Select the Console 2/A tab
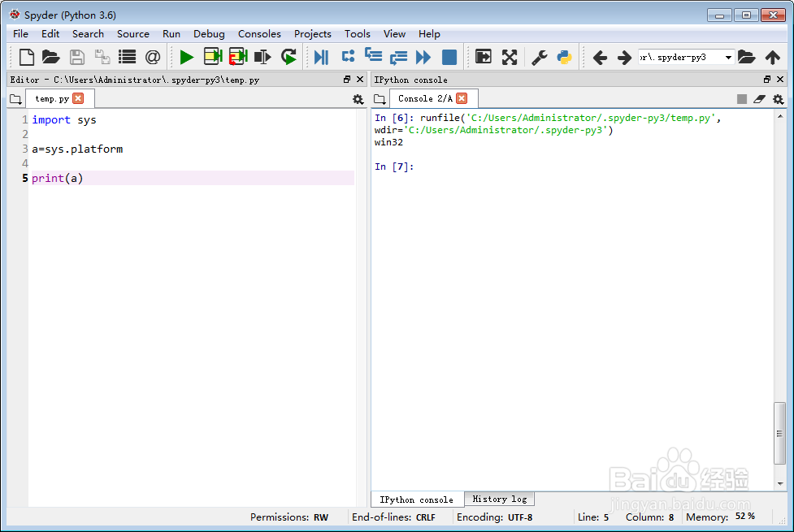 pyautogui.click(x=425, y=99)
